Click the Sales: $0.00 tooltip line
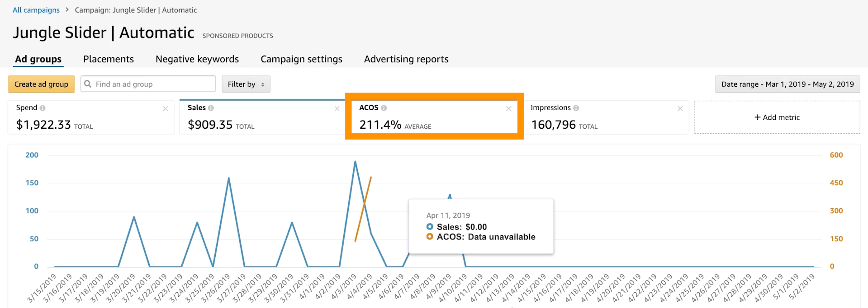Image resolution: width=868 pixels, height=308 pixels. (462, 227)
